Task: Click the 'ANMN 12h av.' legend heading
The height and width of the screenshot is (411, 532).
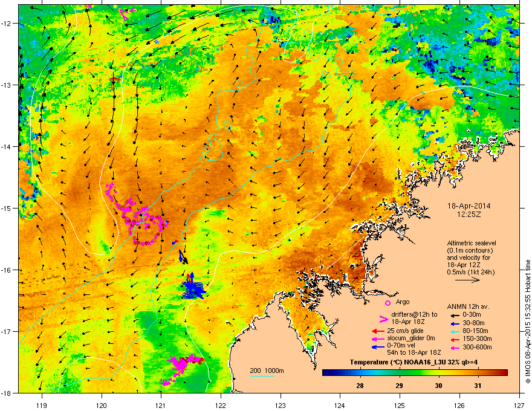Action: pos(468,306)
